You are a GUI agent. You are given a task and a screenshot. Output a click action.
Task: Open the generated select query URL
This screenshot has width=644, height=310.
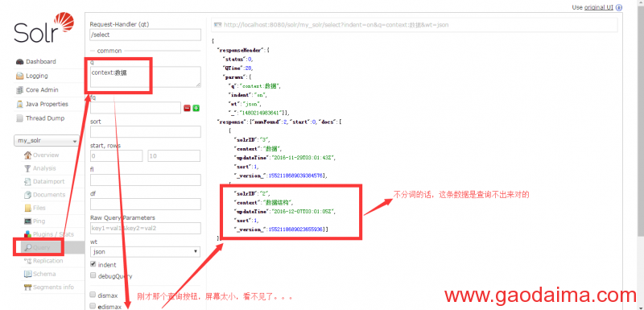pos(336,25)
